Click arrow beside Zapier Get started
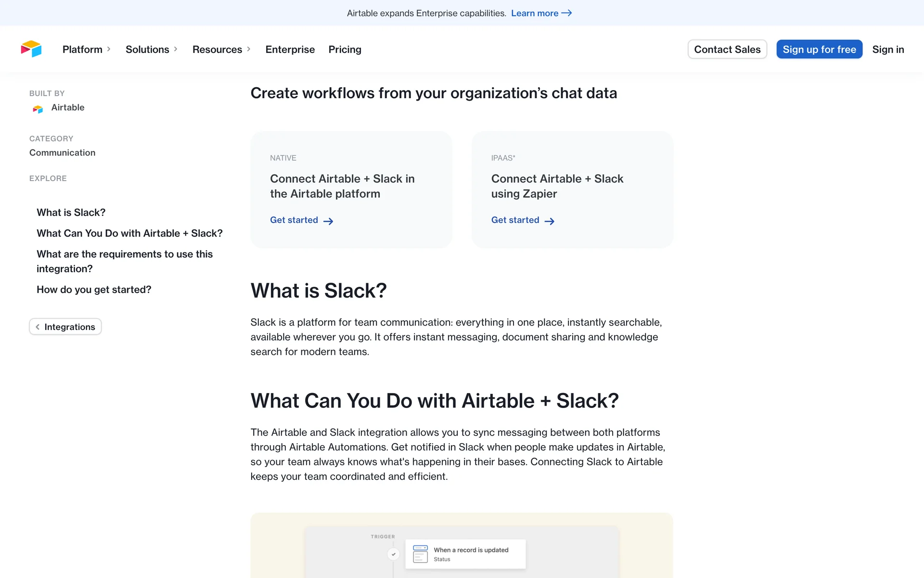Viewport: 924px width, 578px height. (x=549, y=221)
